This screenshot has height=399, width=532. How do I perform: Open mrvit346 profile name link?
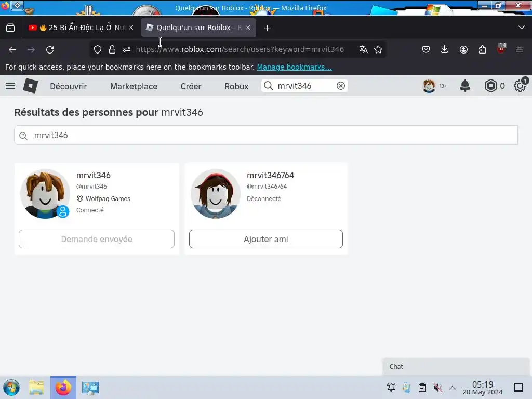[x=94, y=176]
